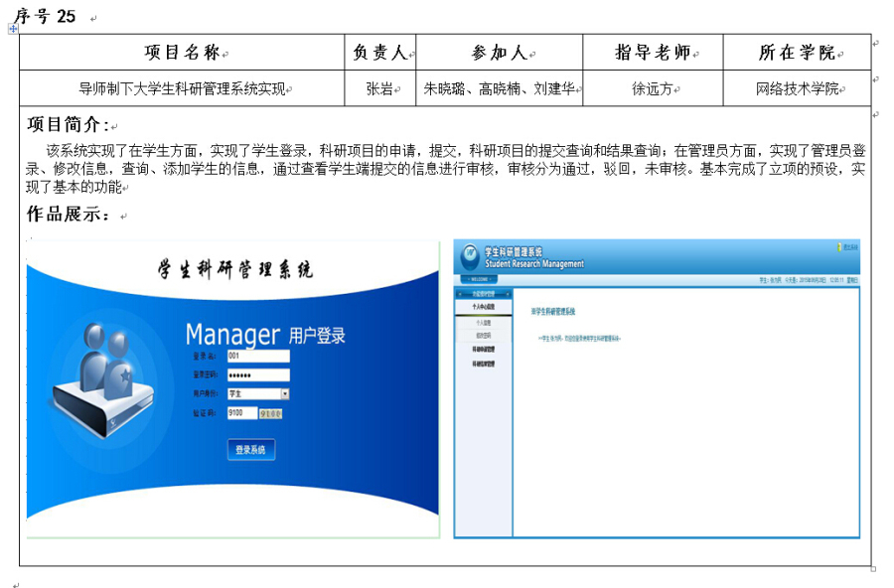
Task: Click the 项目简介 heading
Action: (x=68, y=124)
